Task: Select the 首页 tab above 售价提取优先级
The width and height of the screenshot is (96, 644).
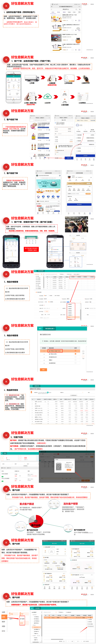Action: pos(40,329)
